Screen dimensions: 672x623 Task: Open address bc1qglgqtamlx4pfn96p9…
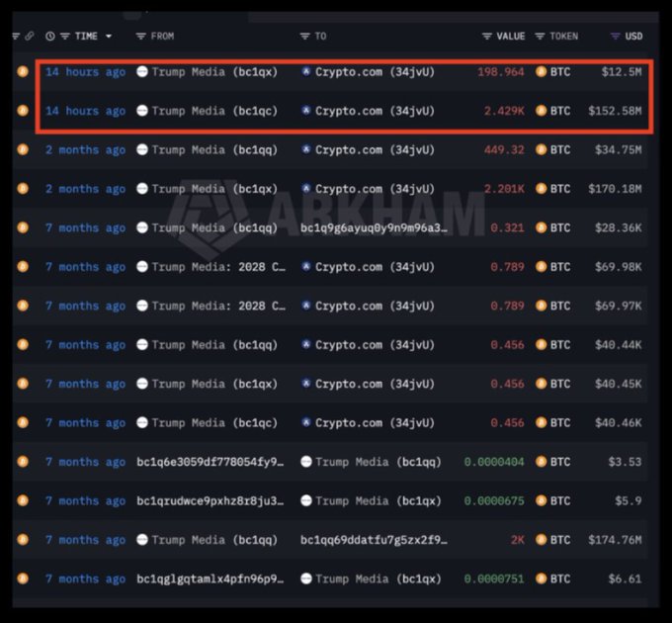click(210, 579)
